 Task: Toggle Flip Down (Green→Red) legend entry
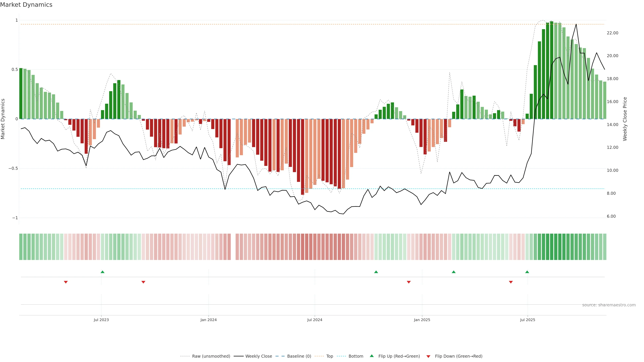[459, 356]
